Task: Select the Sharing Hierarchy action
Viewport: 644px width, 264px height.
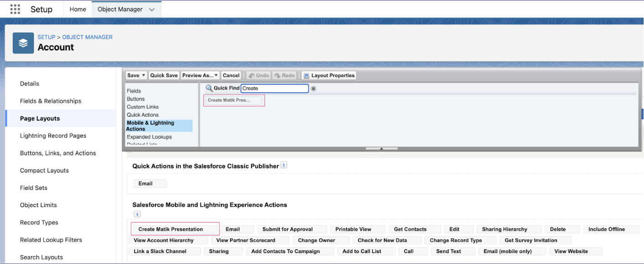Action: coord(509,229)
